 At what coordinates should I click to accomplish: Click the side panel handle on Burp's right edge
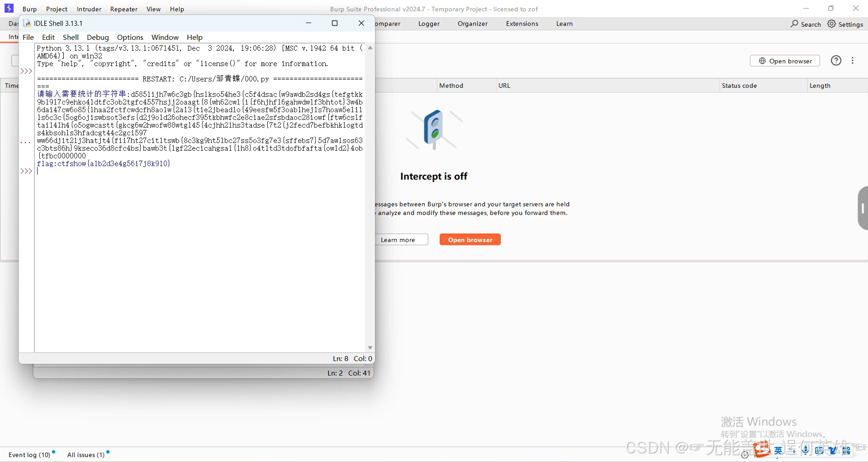863,208
